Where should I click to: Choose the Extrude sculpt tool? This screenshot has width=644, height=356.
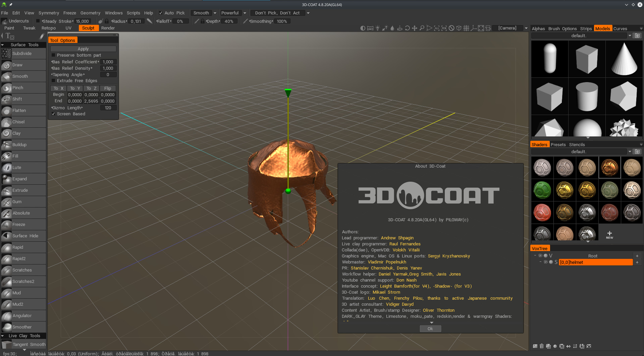pyautogui.click(x=23, y=190)
